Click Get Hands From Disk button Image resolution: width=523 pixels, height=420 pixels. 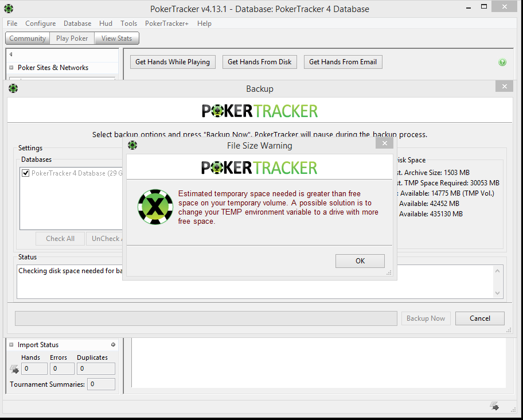260,62
